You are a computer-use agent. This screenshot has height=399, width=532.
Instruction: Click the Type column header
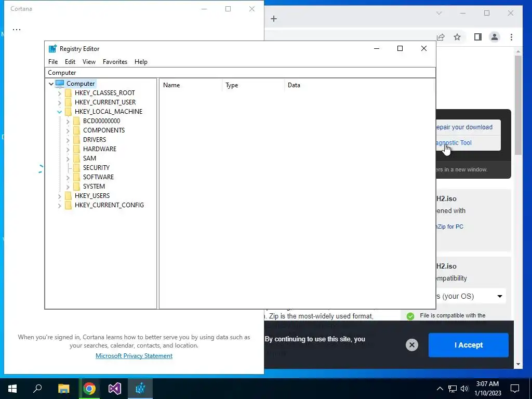(x=254, y=85)
